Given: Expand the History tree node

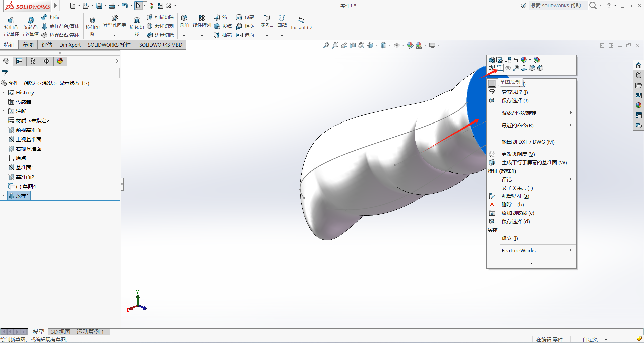Looking at the screenshot, I should coord(3,92).
